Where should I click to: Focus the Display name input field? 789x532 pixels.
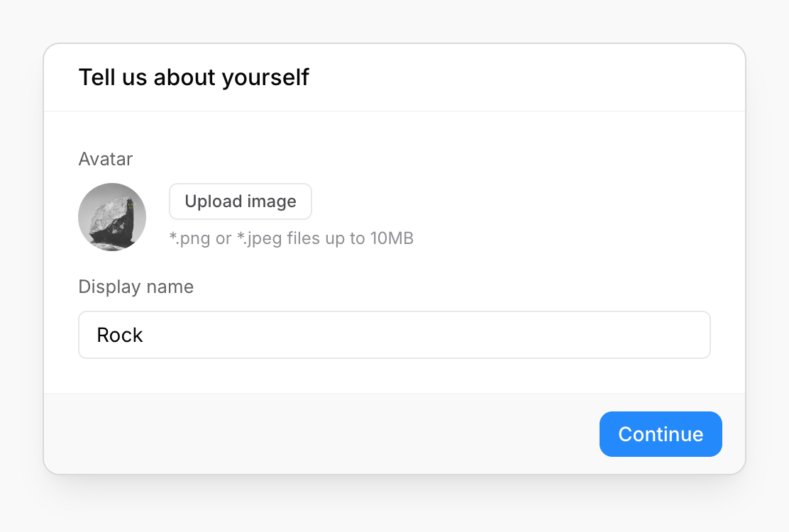click(394, 335)
